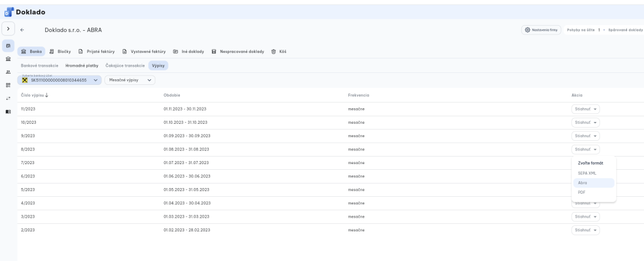Open the ledger book icon in sidebar
The height and width of the screenshot is (261, 644).
click(8, 111)
